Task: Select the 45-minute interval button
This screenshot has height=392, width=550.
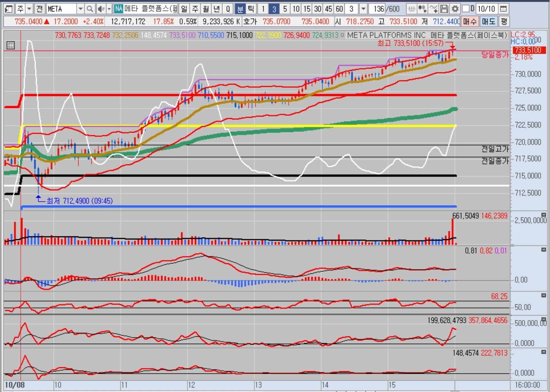Action: [x=328, y=8]
